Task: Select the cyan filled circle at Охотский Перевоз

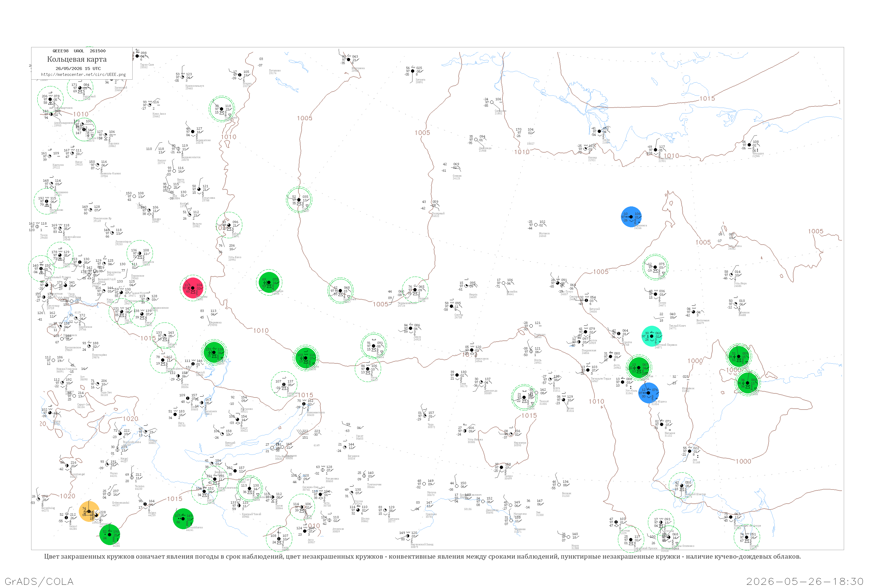Action: [x=652, y=336]
